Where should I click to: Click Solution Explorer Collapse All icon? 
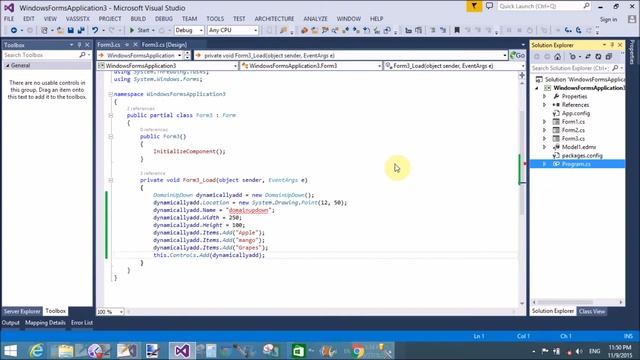pyautogui.click(x=609, y=57)
